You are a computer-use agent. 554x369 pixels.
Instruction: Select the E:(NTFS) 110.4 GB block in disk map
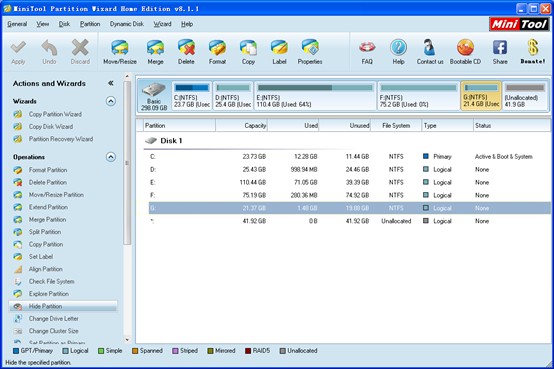pos(315,96)
